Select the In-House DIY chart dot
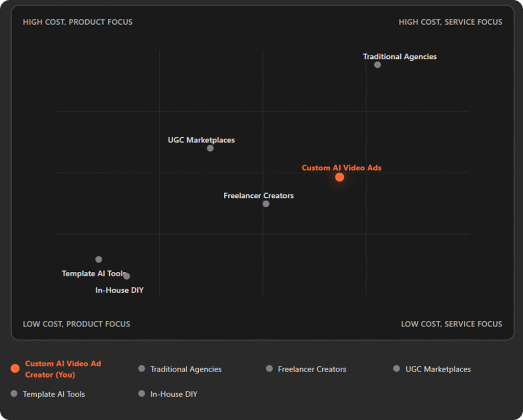523x420 pixels. [x=127, y=276]
